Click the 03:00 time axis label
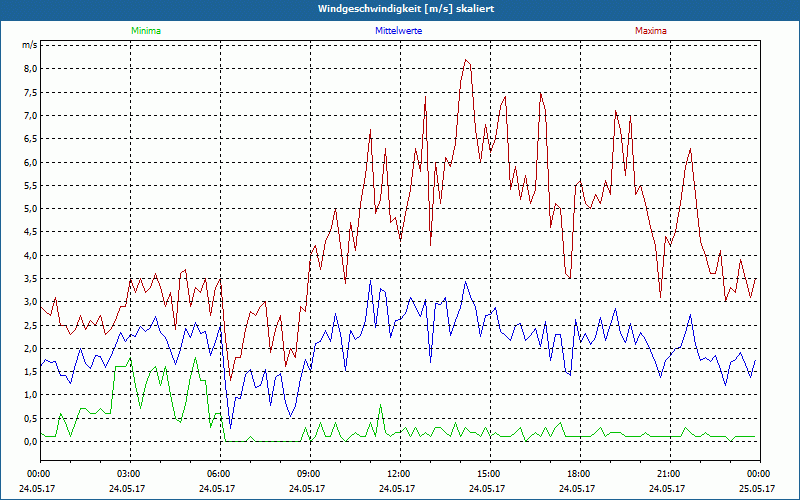The height and width of the screenshot is (500, 800). click(x=130, y=474)
